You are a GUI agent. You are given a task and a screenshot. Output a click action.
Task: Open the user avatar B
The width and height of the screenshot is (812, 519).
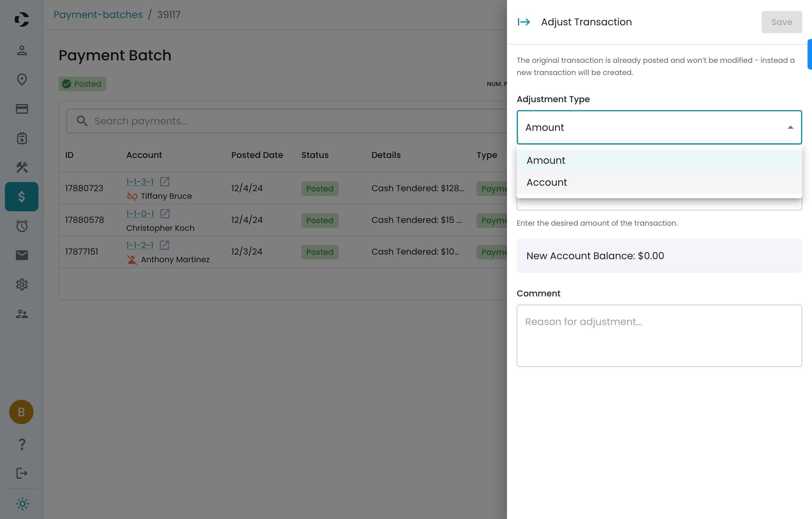21,412
